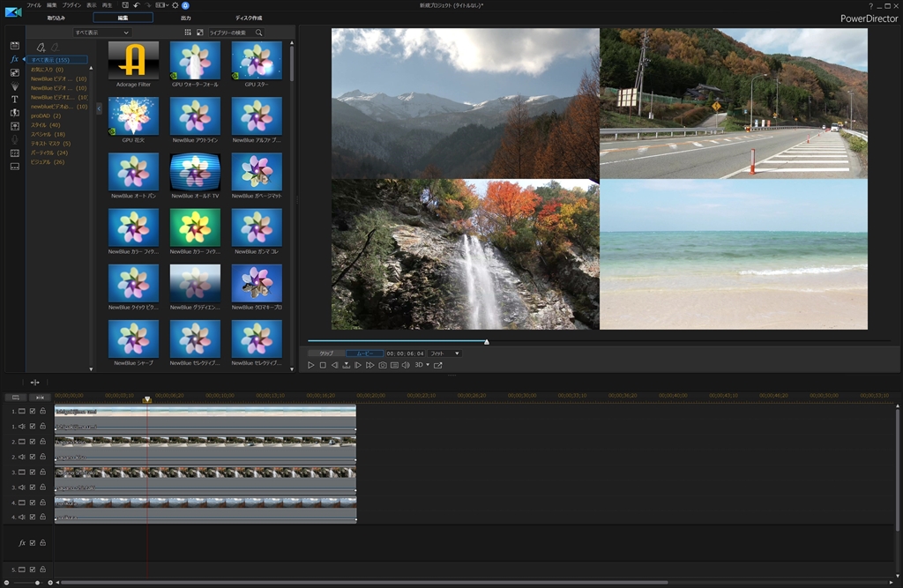Disable the fx effect track checkbox
903x588 pixels.
[x=33, y=543]
